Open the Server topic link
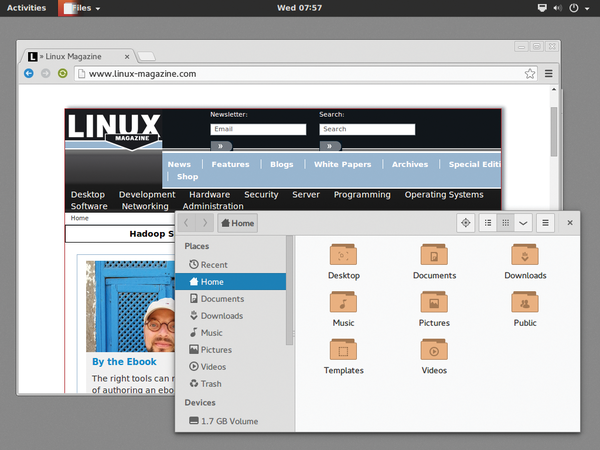 [306, 194]
